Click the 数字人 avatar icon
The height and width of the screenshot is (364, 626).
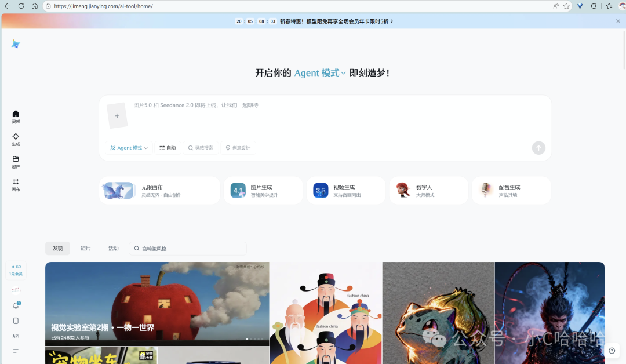click(x=403, y=190)
